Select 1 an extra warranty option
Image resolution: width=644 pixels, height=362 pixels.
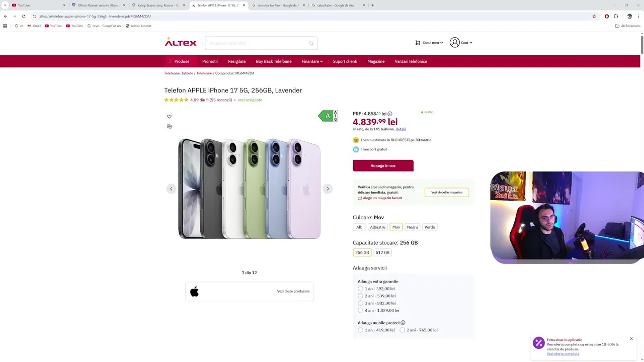point(360,289)
